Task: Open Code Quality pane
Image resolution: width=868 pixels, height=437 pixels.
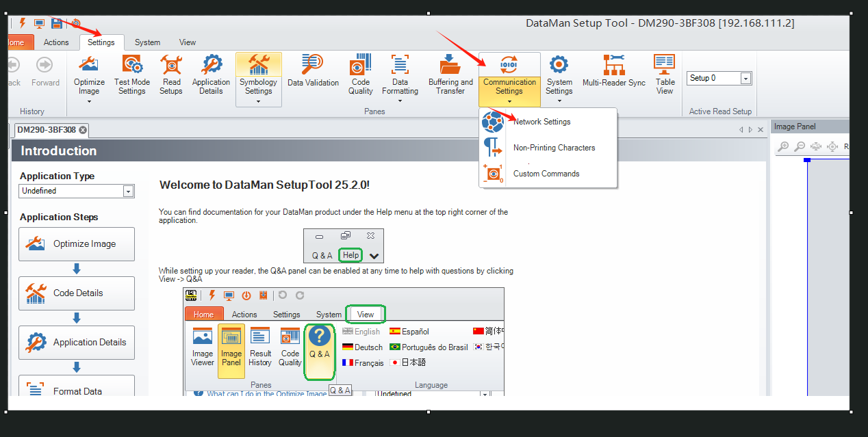Action: pyautogui.click(x=361, y=75)
